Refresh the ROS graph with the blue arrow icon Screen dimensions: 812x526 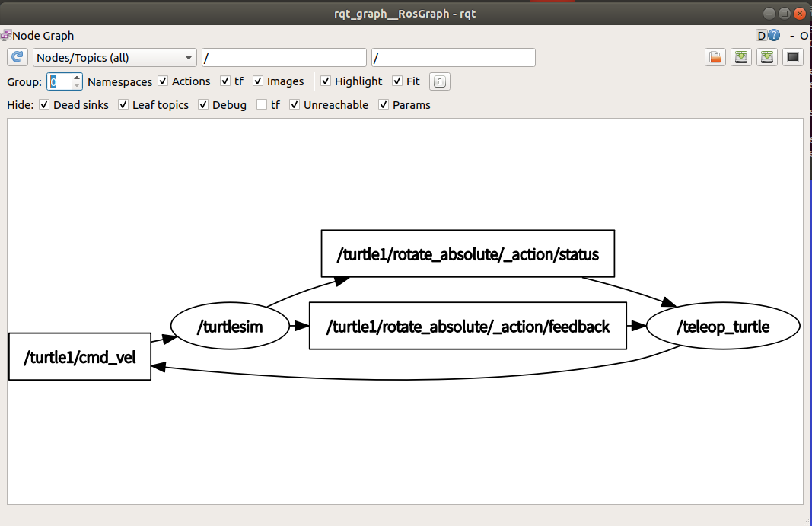(x=17, y=57)
